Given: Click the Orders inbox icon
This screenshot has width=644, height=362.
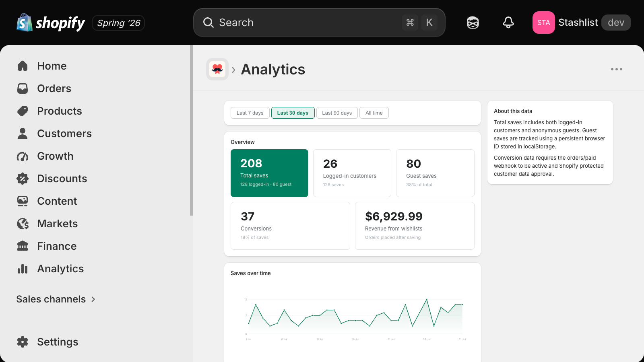Looking at the screenshot, I should click(x=23, y=88).
